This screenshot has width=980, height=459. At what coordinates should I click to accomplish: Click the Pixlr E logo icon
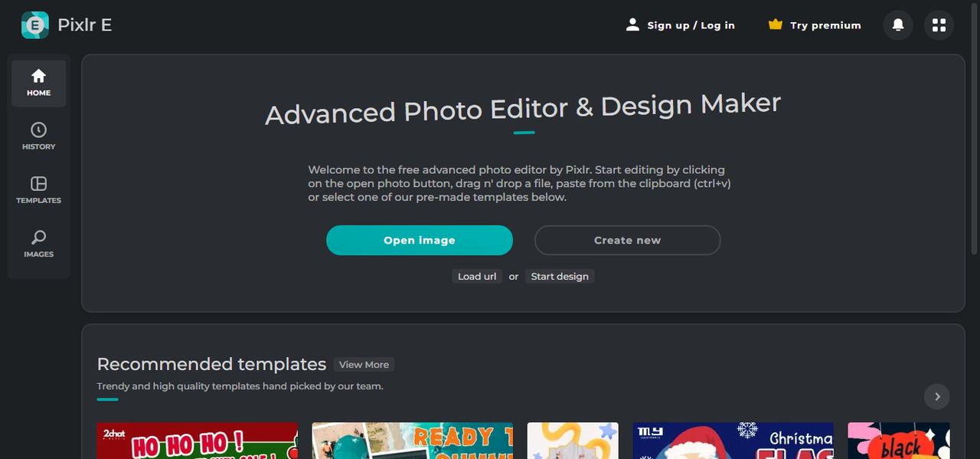pos(34,25)
